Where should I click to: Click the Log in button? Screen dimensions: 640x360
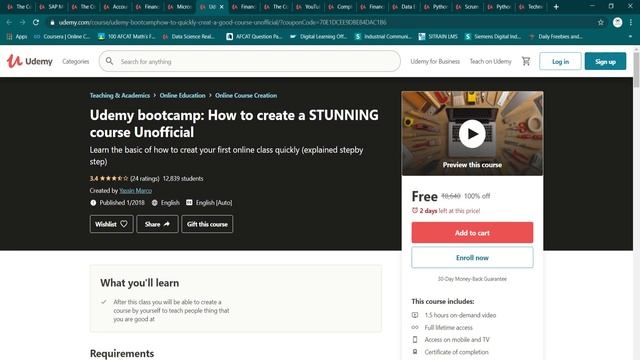point(560,61)
